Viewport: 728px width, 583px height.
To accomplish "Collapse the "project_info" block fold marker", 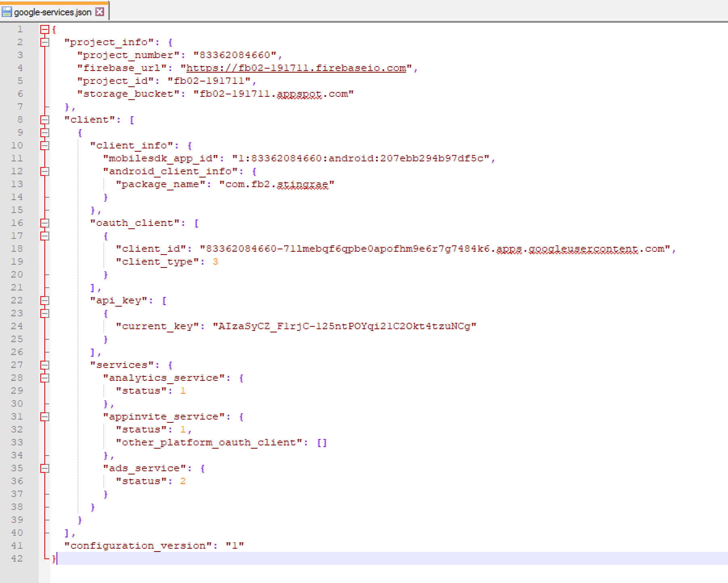I will click(x=45, y=42).
